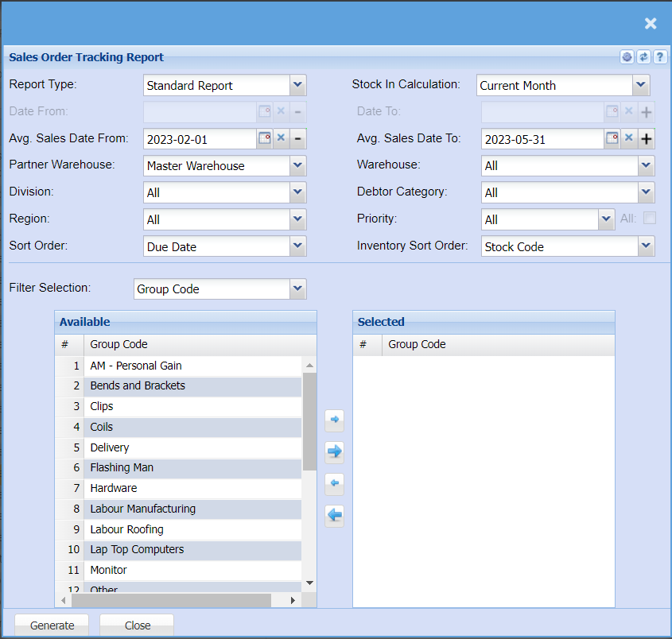Expand the Filter Selection dropdown

(x=297, y=289)
